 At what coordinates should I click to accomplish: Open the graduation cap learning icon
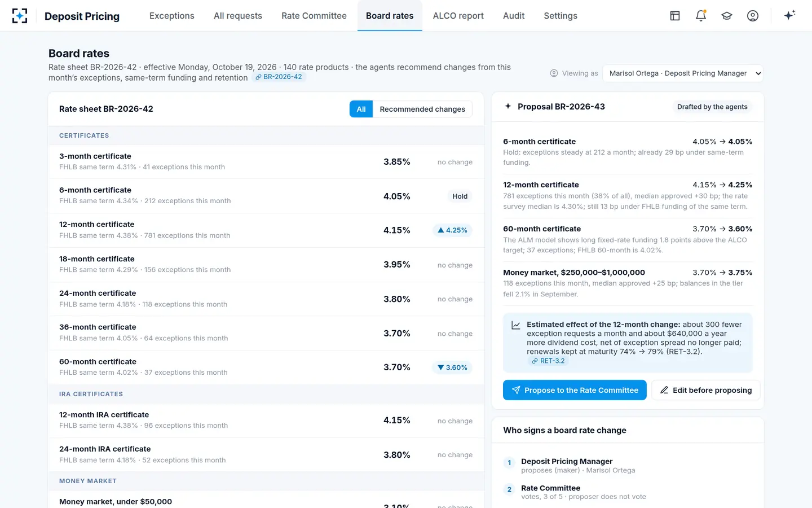pos(727,16)
